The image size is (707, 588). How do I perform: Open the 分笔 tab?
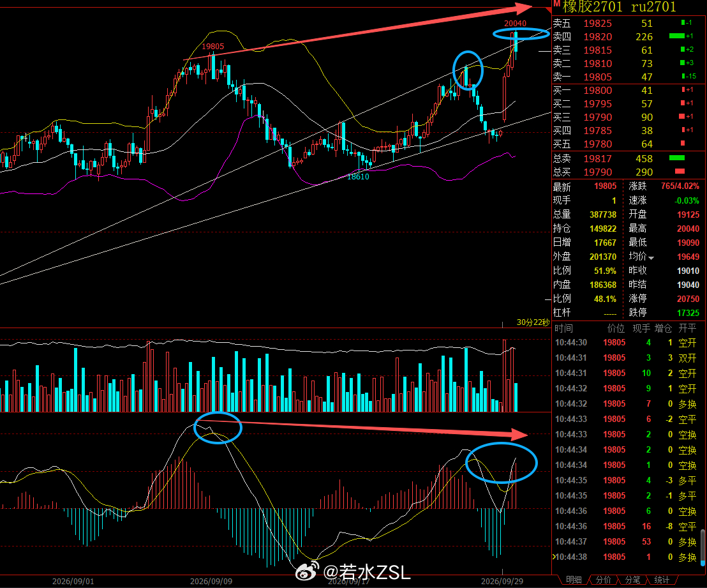(x=632, y=580)
